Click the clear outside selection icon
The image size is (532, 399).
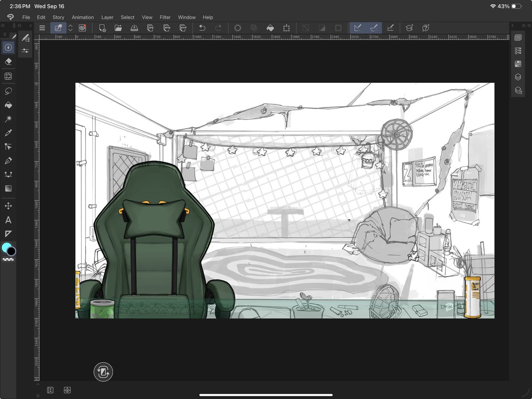[254, 28]
